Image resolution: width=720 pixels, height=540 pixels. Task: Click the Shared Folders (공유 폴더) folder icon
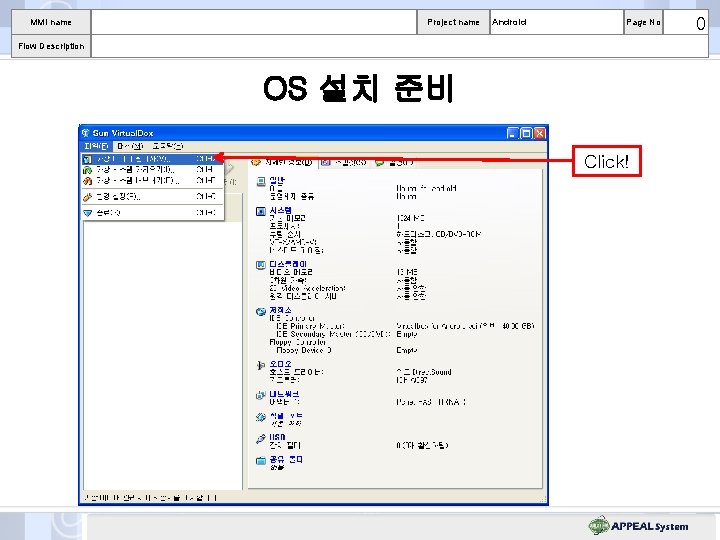[x=261, y=460]
